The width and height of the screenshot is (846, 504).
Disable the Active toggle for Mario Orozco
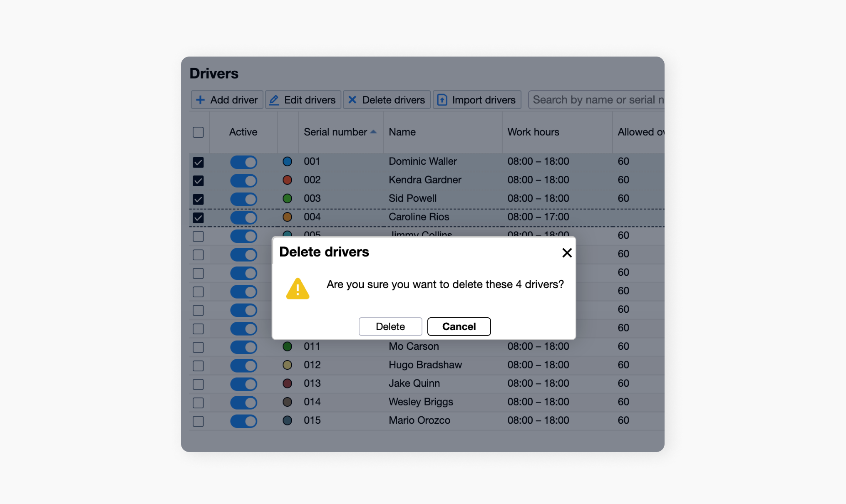[x=243, y=421]
